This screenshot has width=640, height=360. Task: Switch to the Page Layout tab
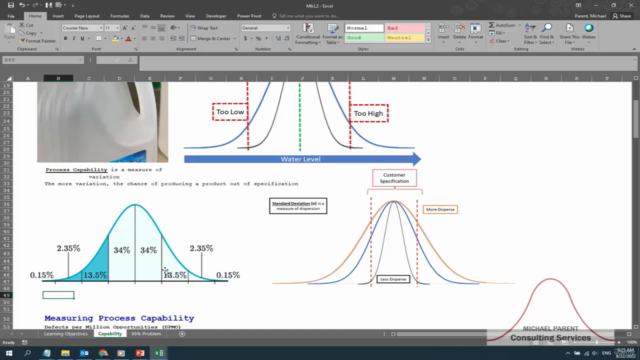coord(87,16)
